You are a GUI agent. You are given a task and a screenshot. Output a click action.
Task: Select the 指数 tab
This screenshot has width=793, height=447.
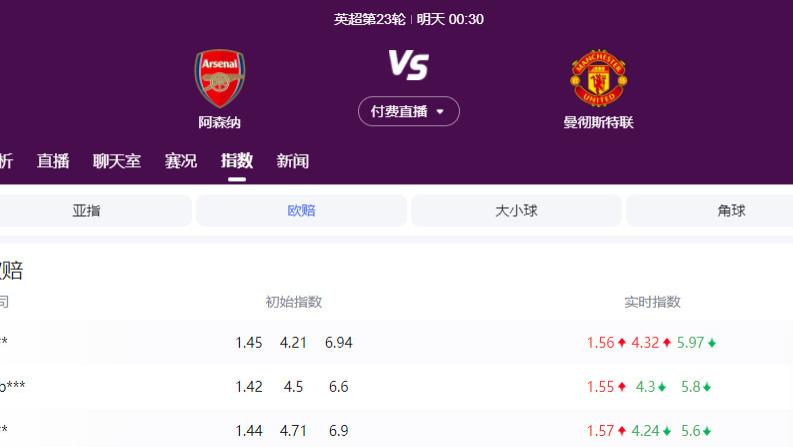pos(237,161)
